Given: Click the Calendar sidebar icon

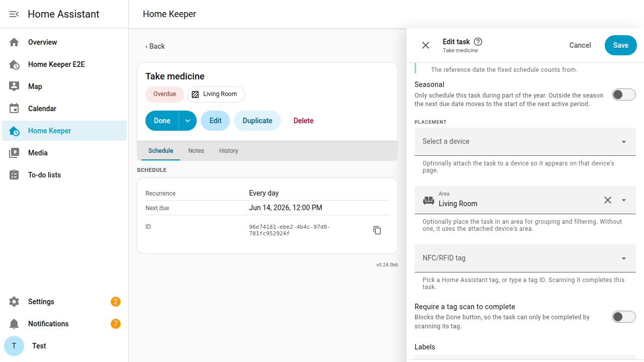Looking at the screenshot, I should (14, 109).
